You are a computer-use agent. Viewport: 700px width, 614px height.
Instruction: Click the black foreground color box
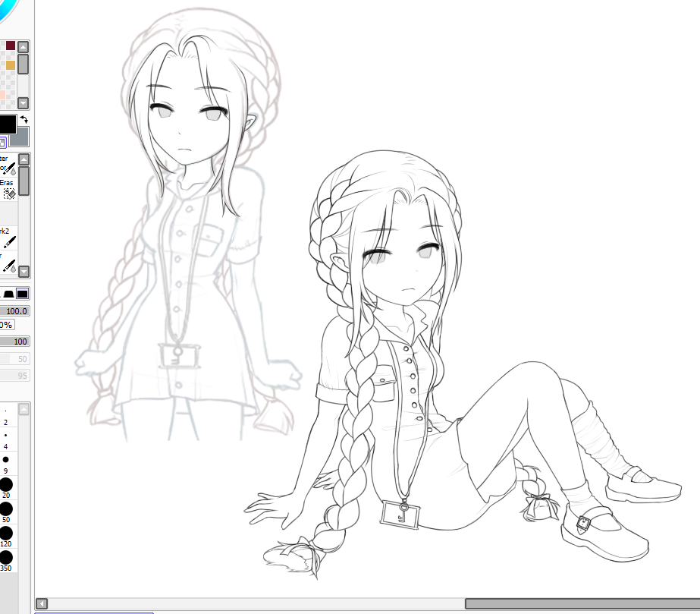[x=8, y=124]
